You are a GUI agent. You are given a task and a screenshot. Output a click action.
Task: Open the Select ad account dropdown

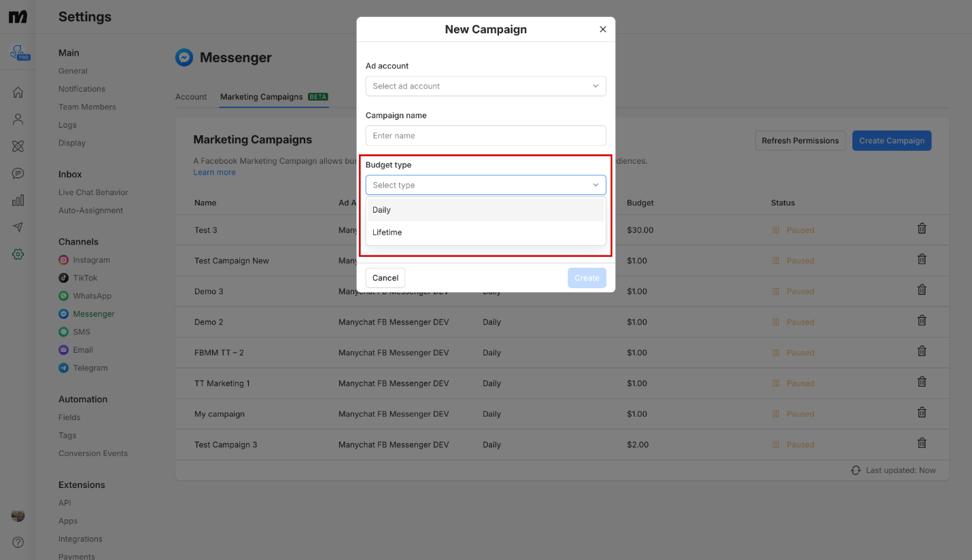[x=485, y=86]
